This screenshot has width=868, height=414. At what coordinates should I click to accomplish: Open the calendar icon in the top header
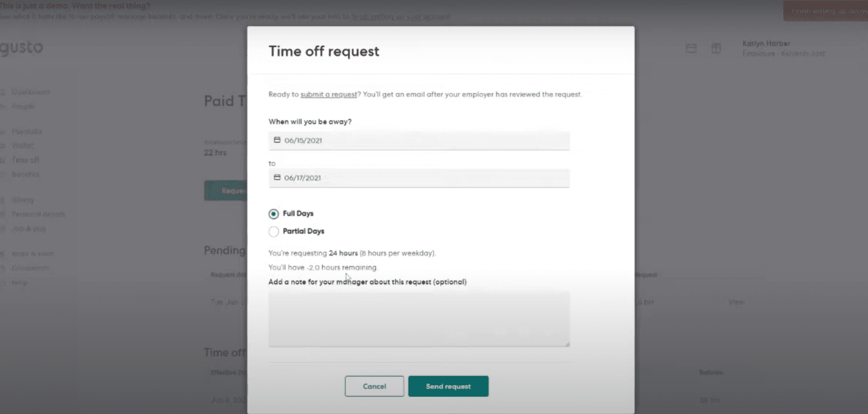[691, 48]
